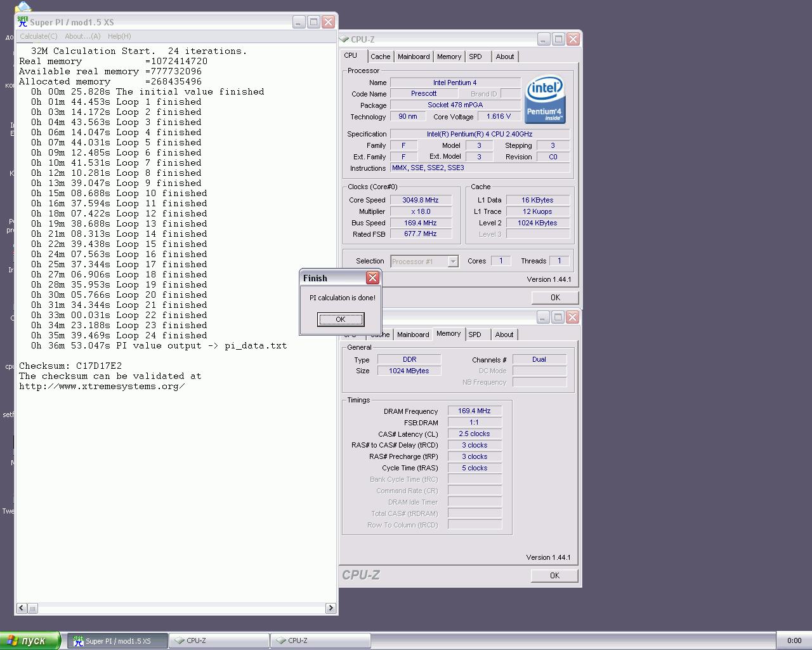Click the Checksum C17D17E2 line
The image size is (812, 650).
70,366
